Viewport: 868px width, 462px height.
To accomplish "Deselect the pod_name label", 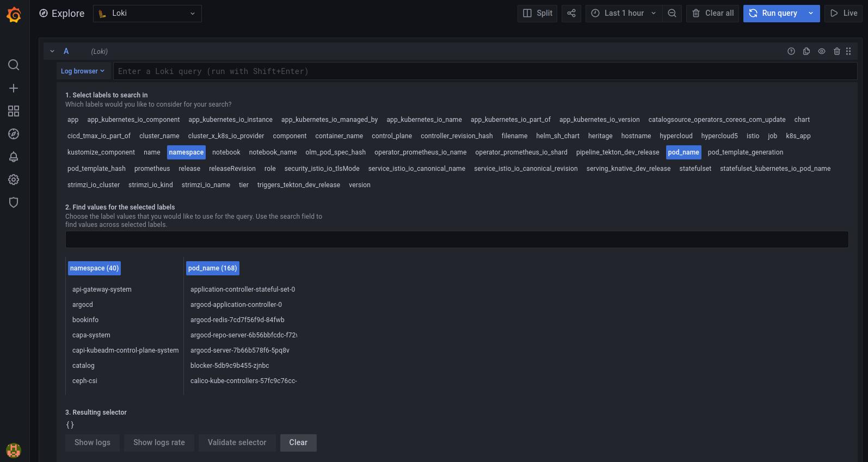I will coord(684,152).
